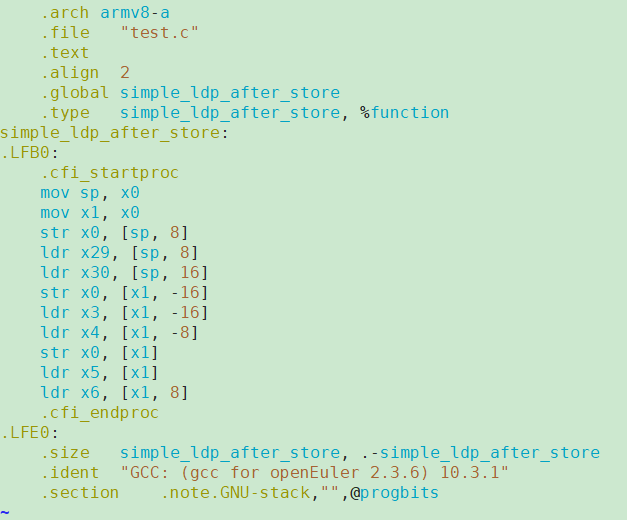The height and width of the screenshot is (520, 627).
Task: Click the .LFE0: label
Action: coord(30,433)
